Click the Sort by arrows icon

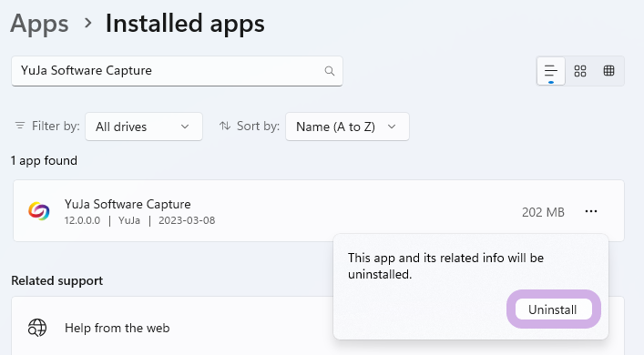click(225, 126)
